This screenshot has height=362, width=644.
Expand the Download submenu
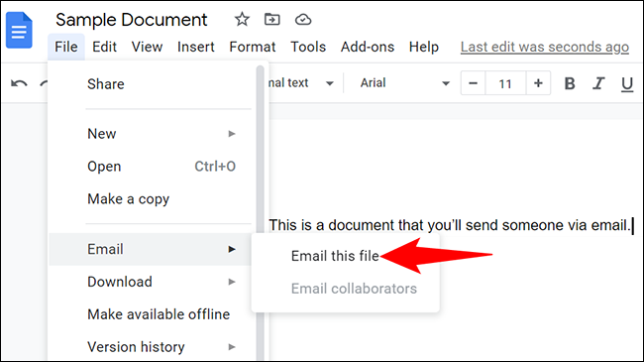[x=150, y=282]
